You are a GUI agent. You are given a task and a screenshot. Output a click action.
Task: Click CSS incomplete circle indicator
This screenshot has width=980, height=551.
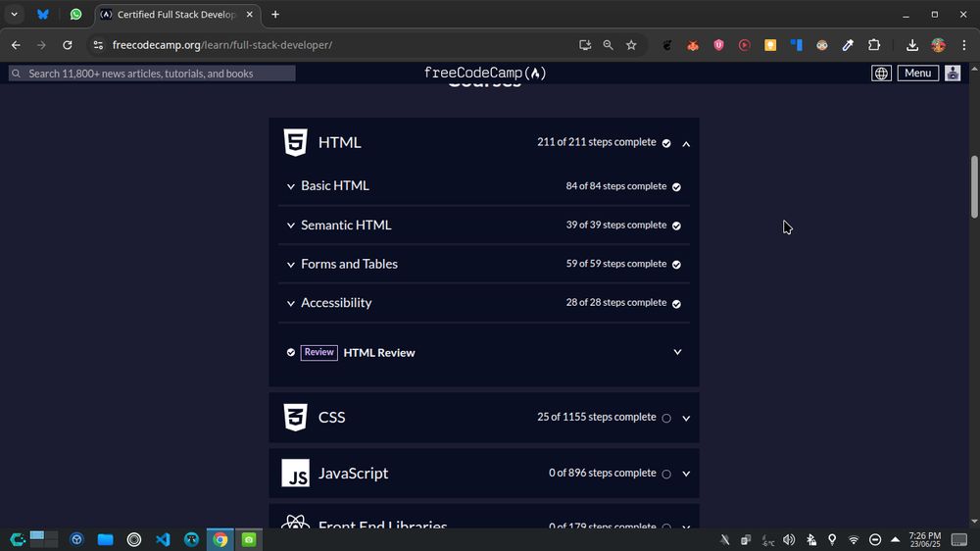(666, 418)
